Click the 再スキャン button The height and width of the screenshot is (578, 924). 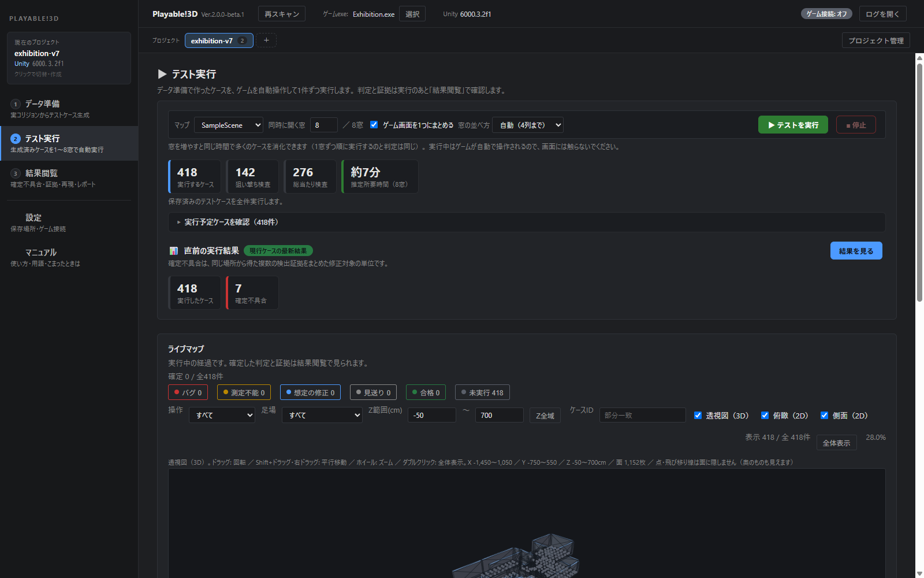click(x=282, y=14)
